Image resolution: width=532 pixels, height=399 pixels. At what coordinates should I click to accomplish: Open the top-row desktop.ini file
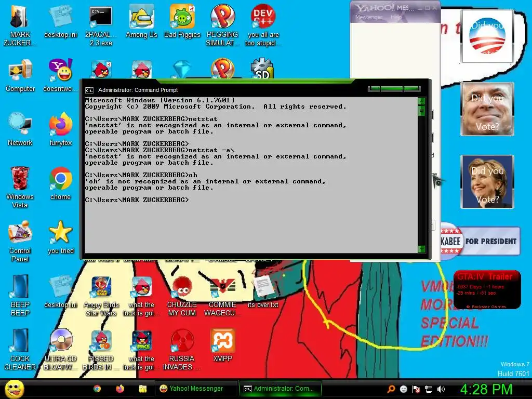[x=60, y=21]
